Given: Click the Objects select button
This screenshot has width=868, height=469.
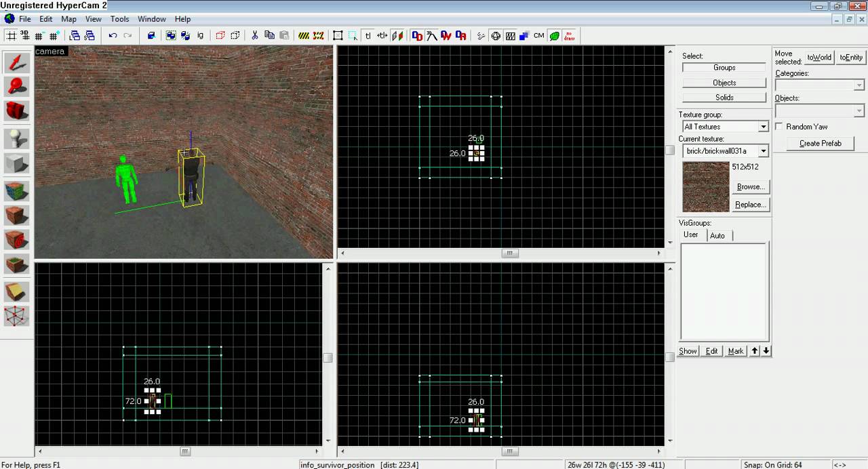Looking at the screenshot, I should 724,83.
